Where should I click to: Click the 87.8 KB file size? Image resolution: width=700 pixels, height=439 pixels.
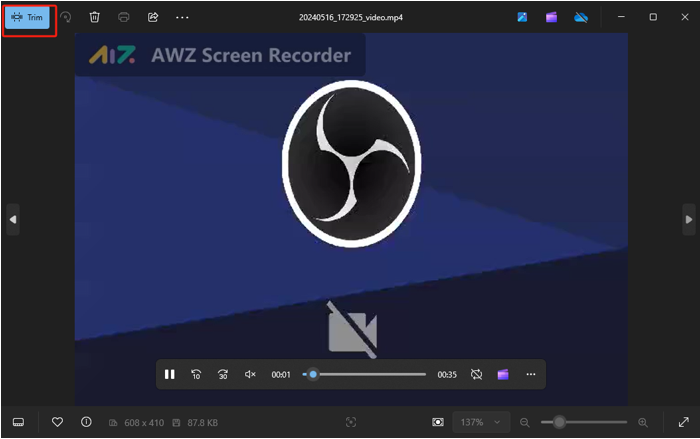click(202, 422)
